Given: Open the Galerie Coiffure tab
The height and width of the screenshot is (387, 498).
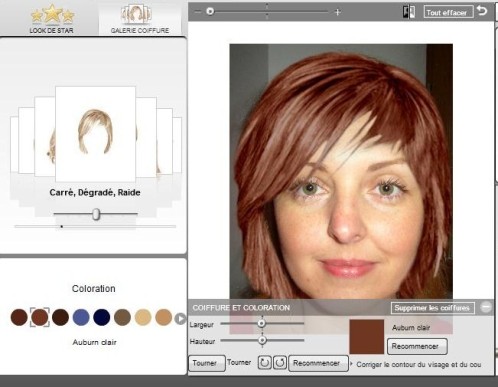Looking at the screenshot, I should (x=140, y=19).
